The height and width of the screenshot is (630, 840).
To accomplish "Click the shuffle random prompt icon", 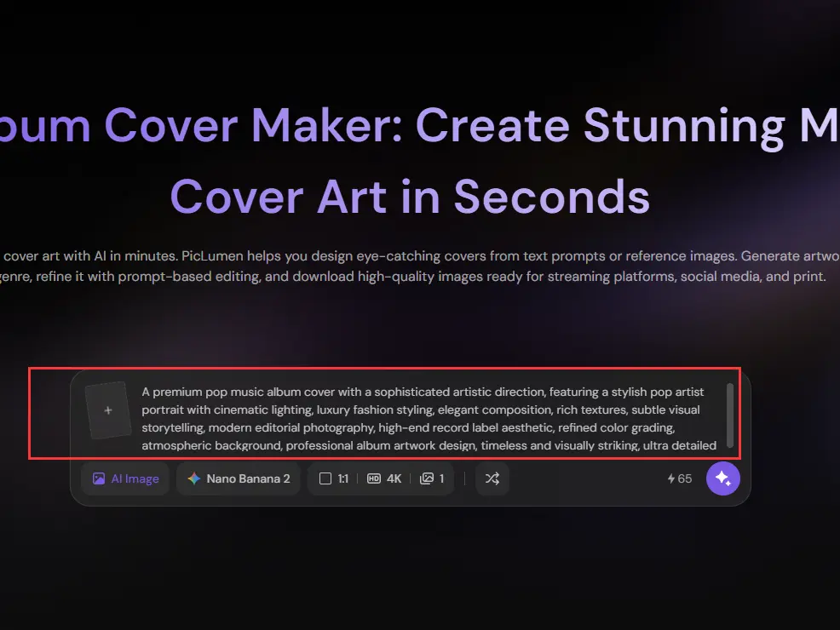I will 492,478.
